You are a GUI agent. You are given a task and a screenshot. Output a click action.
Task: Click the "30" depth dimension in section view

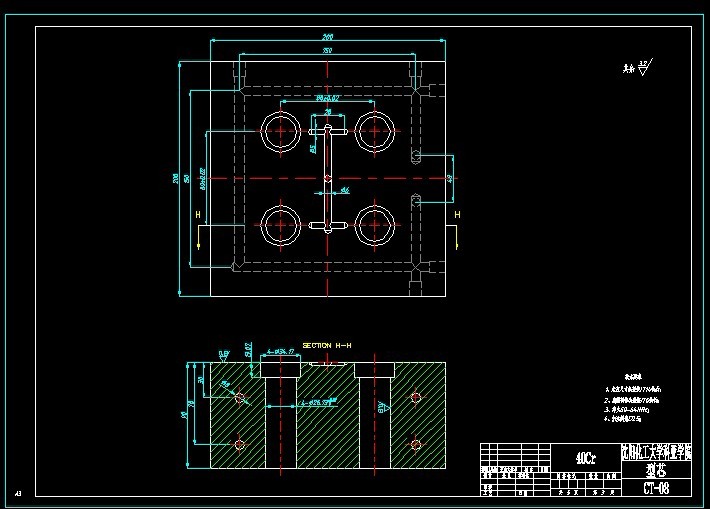tap(201, 380)
